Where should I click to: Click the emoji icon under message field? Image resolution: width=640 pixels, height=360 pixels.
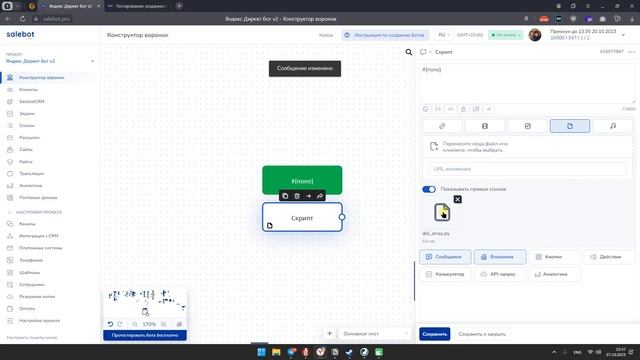coord(425,109)
